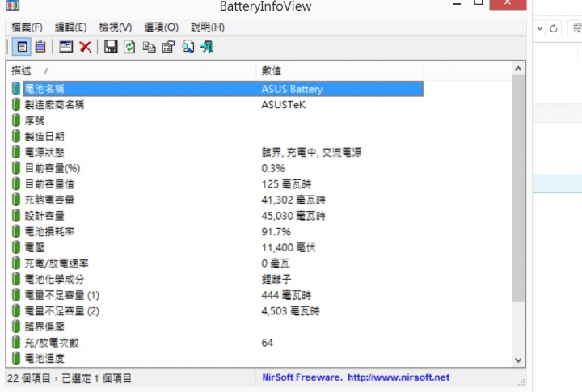
Task: Select the 電源狀態 row
Action: 217,152
